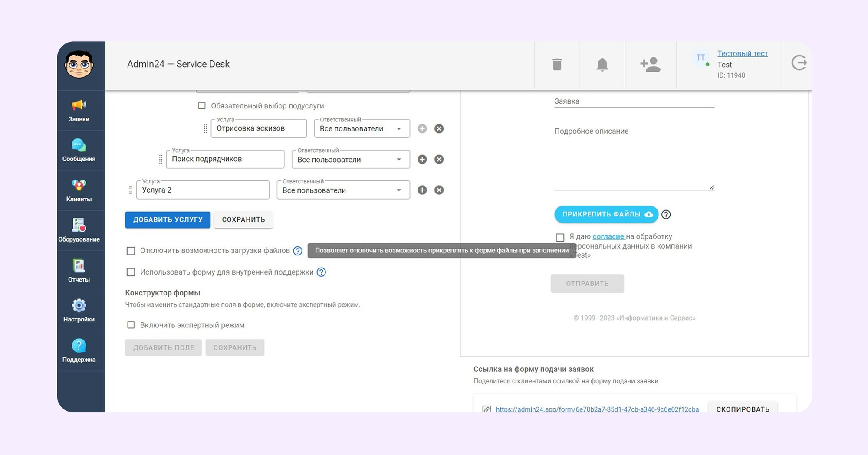Add subservice to Поиск подрядчиков row

click(422, 159)
